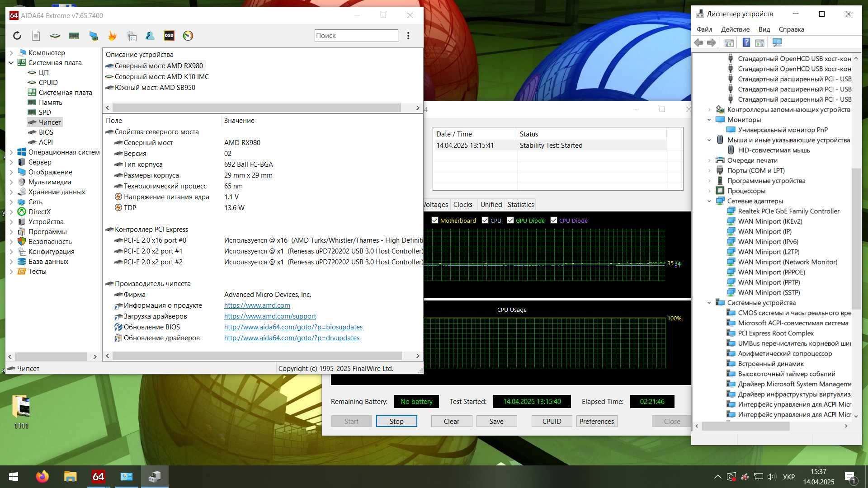
Task: Switch to the Clocks tab
Action: [x=462, y=204]
